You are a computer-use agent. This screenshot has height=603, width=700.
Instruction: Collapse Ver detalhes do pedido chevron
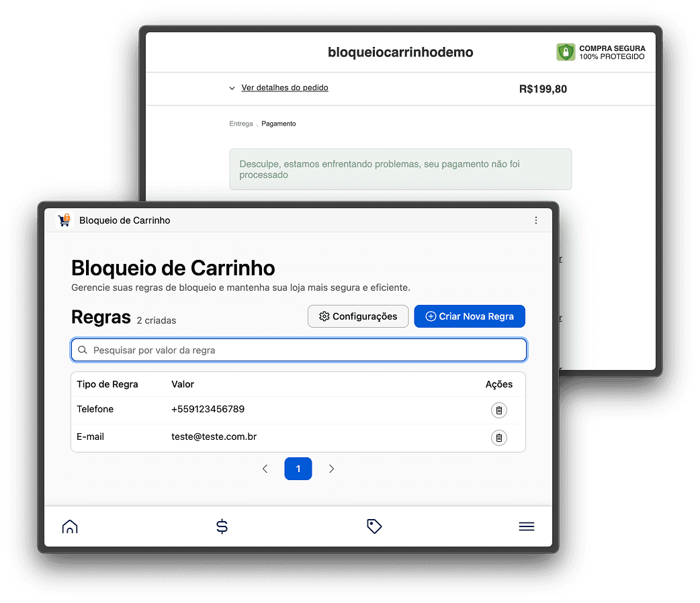231,87
